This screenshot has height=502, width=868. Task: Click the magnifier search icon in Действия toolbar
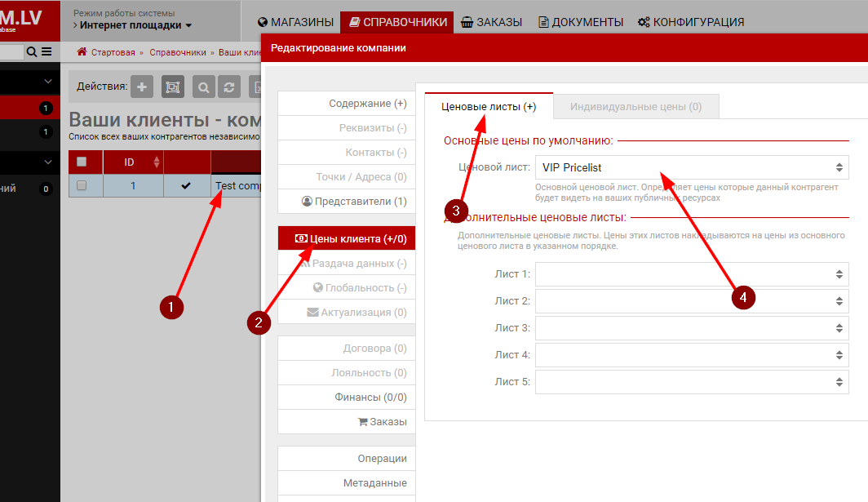click(x=203, y=87)
